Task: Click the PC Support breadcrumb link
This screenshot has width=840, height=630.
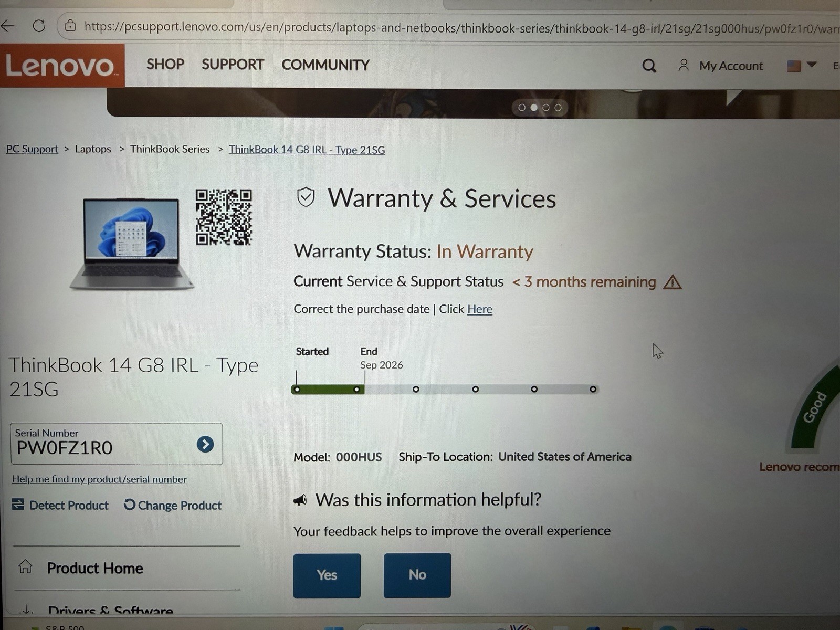Action: pos(32,149)
